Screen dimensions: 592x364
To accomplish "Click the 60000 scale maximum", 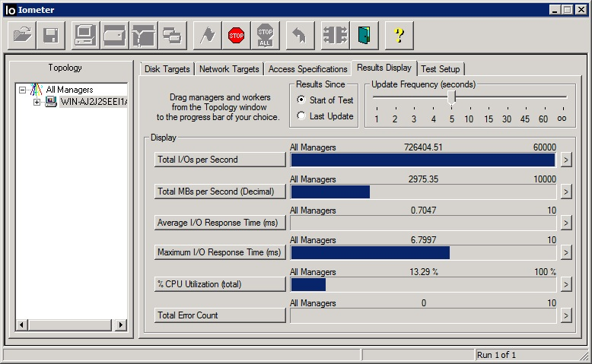I will [544, 147].
